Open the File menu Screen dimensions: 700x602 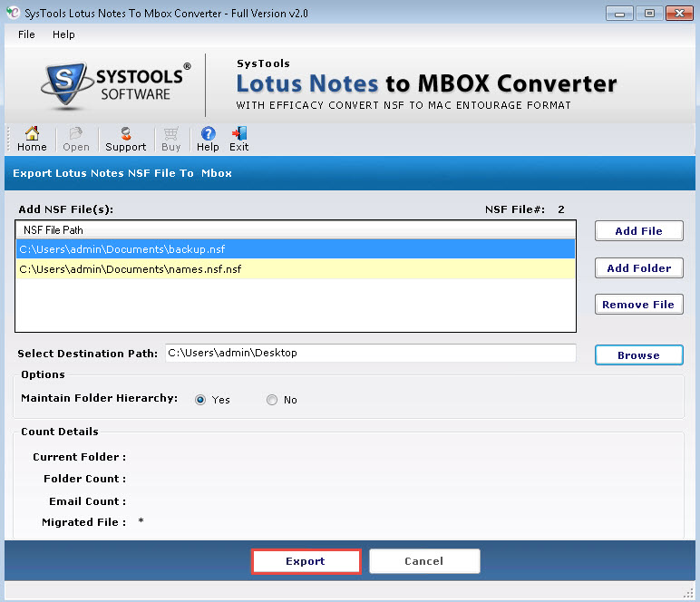pyautogui.click(x=26, y=34)
